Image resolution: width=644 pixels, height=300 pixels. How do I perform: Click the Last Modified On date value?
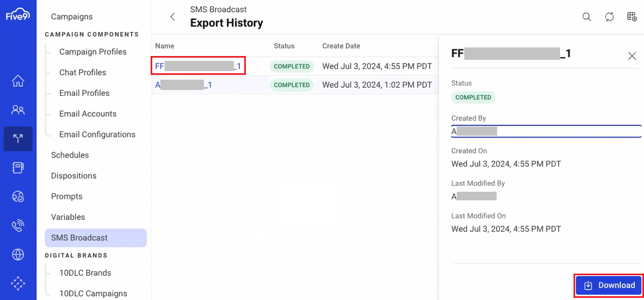pyautogui.click(x=506, y=229)
